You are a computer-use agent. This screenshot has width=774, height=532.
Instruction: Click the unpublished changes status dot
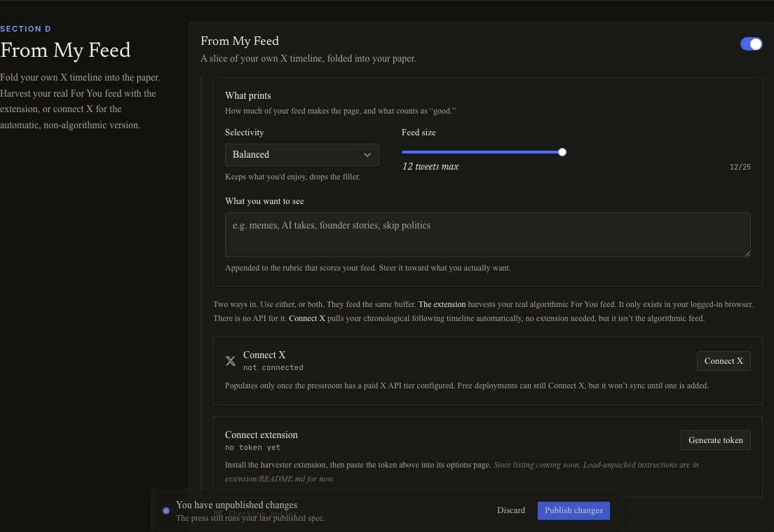166,511
